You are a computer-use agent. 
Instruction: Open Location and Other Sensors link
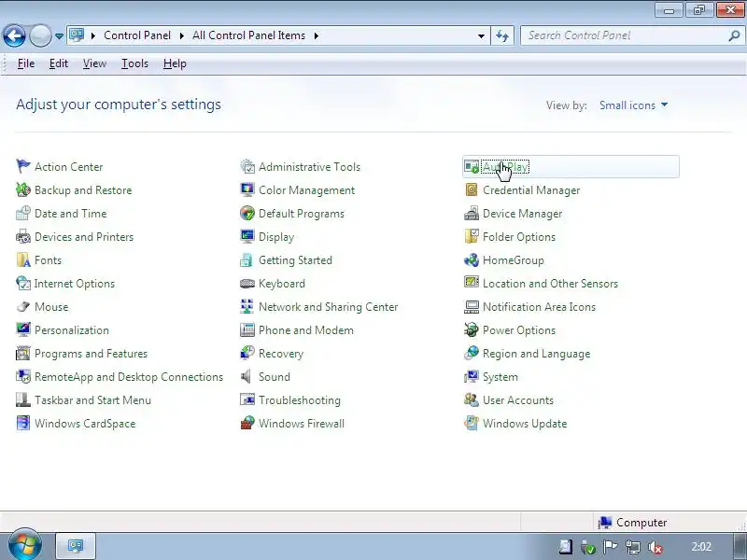(550, 284)
